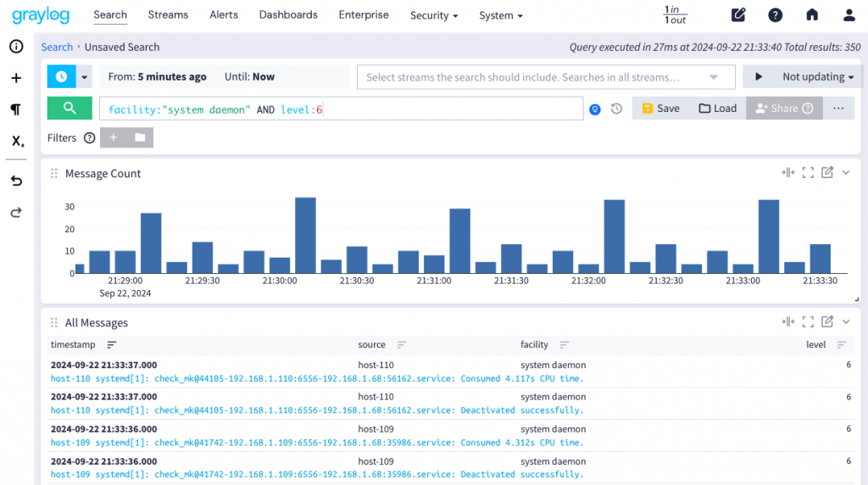Open host-110 Deactivated successfully message
This screenshot has width=868, height=485.
click(x=317, y=410)
